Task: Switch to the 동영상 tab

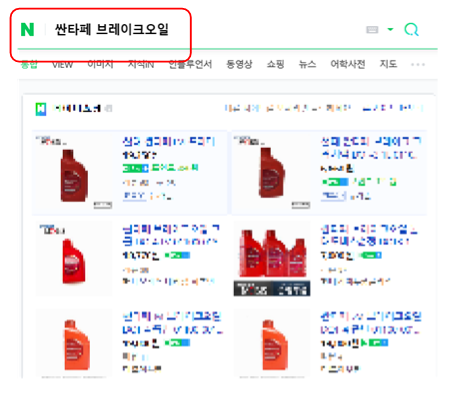Action: tap(239, 64)
